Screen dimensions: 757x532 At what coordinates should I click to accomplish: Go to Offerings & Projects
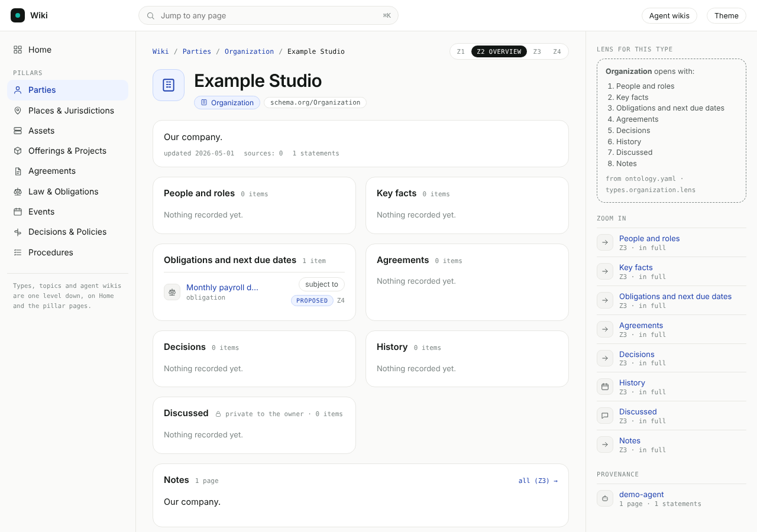pyautogui.click(x=67, y=151)
